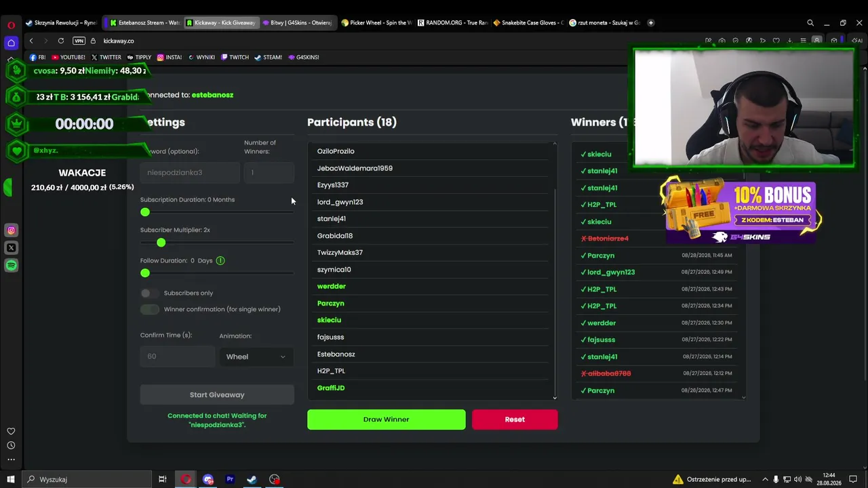
Task: Reload the kickaway.co page
Action: 61,41
